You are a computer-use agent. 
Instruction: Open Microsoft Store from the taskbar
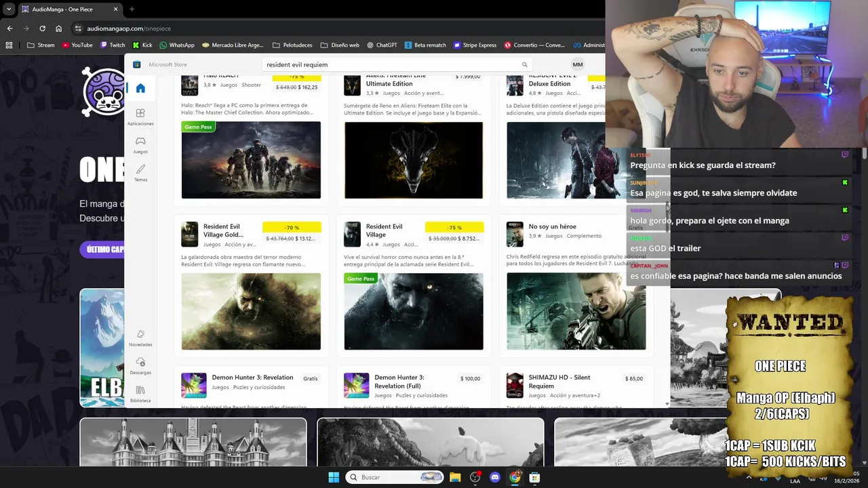(x=534, y=477)
